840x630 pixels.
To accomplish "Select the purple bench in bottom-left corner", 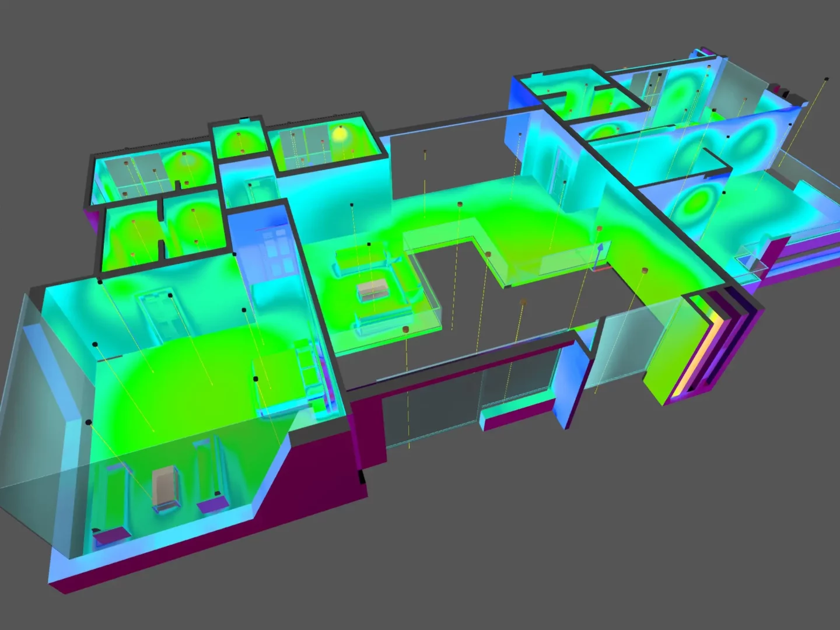I will pyautogui.click(x=111, y=534).
